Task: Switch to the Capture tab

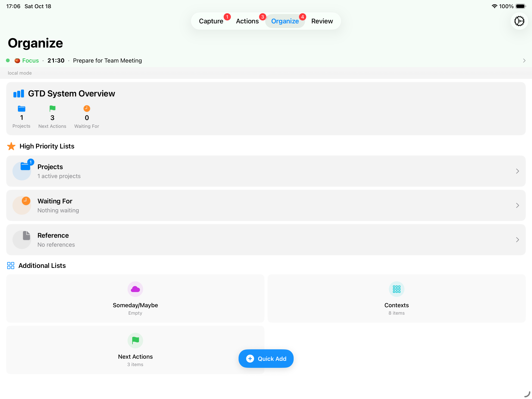Action: [x=211, y=21]
